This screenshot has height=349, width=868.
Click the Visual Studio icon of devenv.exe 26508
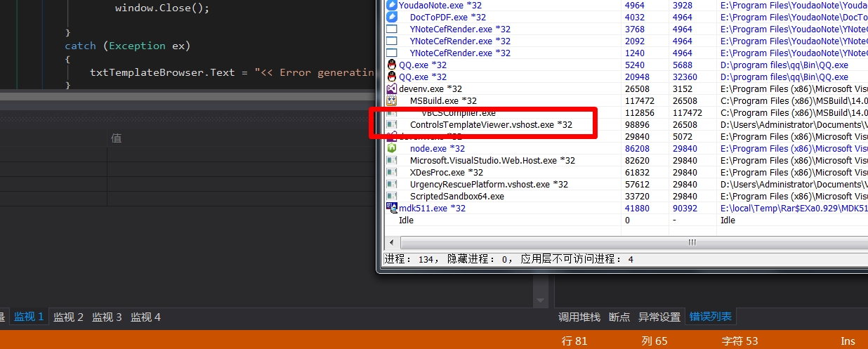pyautogui.click(x=392, y=88)
